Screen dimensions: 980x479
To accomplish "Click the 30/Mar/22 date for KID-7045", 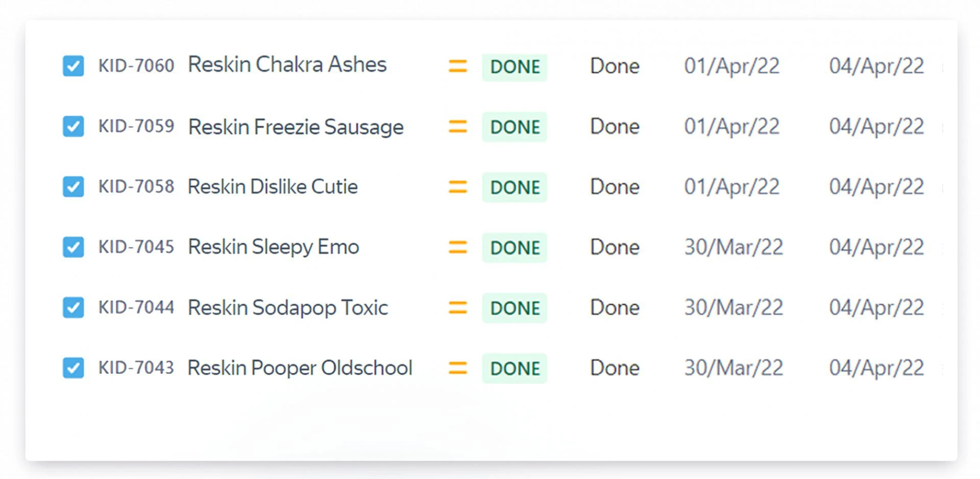I will 733,247.
